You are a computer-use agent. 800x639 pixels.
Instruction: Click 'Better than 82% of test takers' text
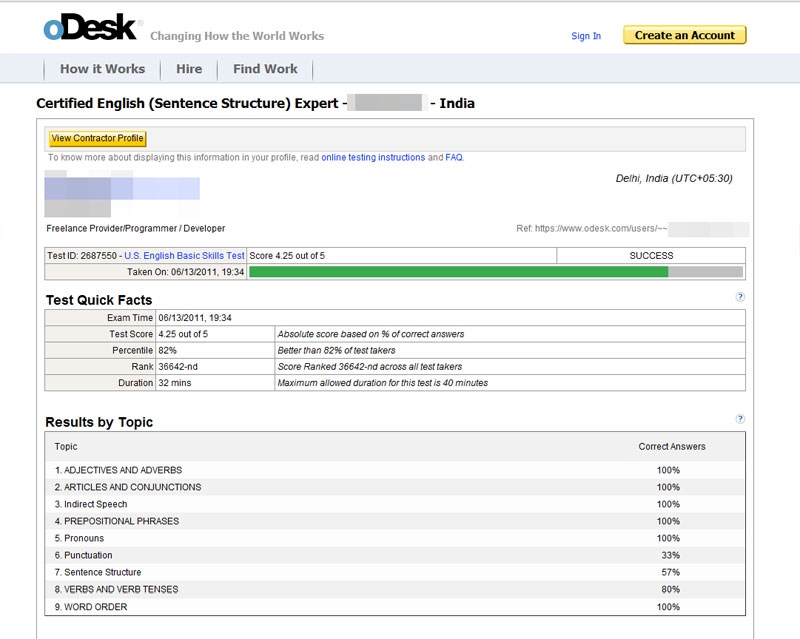point(337,351)
